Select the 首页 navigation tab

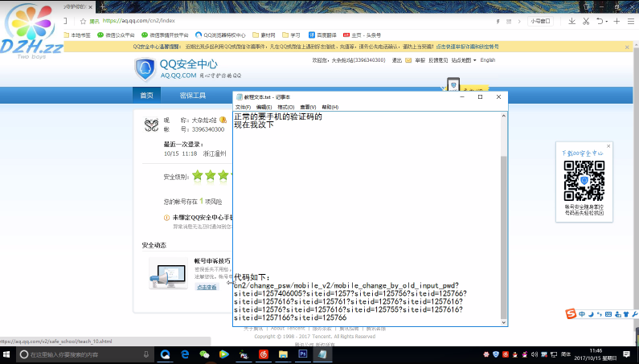(x=146, y=96)
